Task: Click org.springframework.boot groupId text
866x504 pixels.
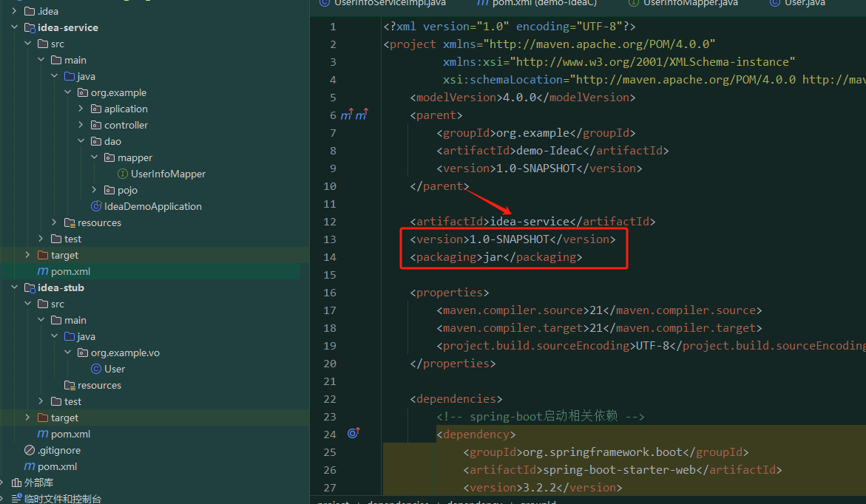Action: click(603, 452)
